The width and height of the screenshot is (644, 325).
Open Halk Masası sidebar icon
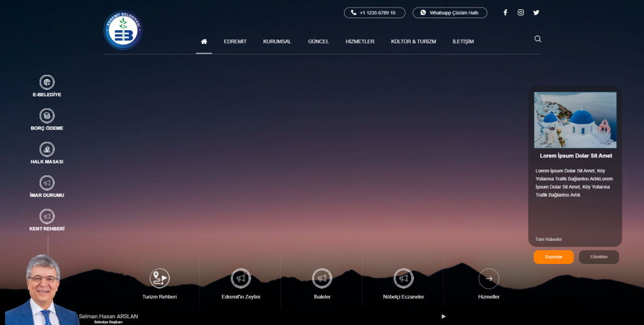click(x=47, y=149)
